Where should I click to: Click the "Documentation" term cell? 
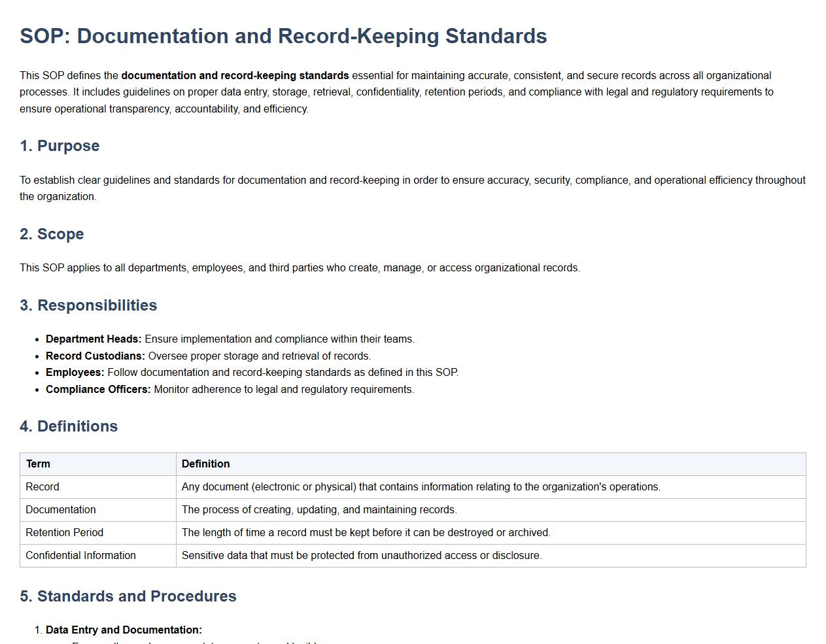[x=61, y=510]
